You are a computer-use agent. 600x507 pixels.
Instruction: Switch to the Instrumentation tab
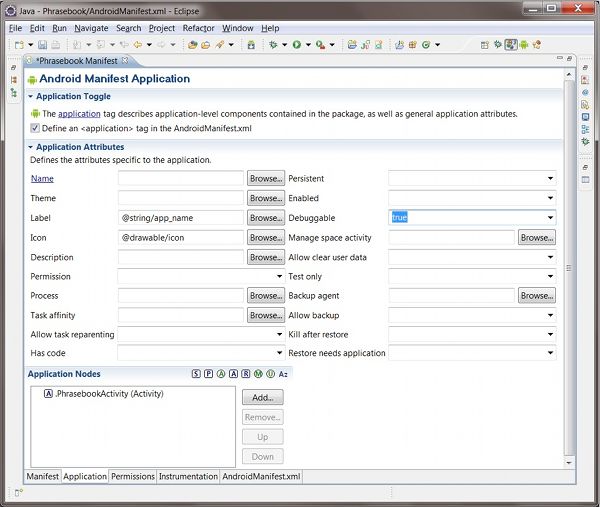pyautogui.click(x=188, y=476)
